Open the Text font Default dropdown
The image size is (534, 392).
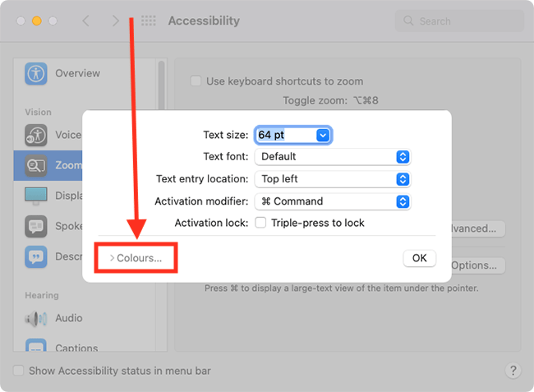point(333,157)
